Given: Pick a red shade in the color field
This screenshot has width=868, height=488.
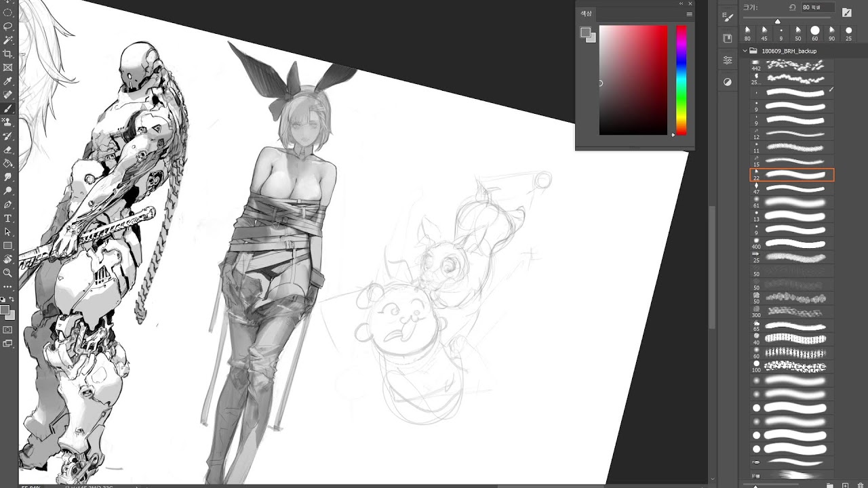Looking at the screenshot, I should [x=633, y=80].
